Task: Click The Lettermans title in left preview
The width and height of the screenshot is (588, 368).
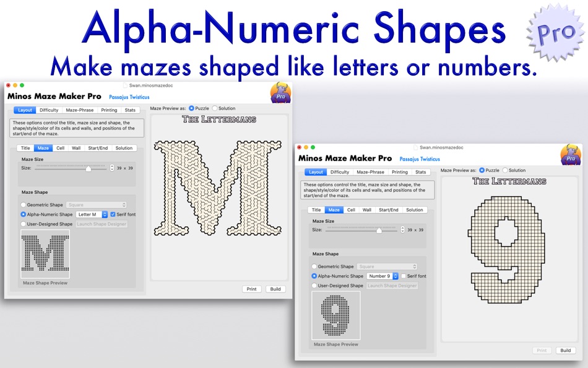Action: (x=219, y=120)
